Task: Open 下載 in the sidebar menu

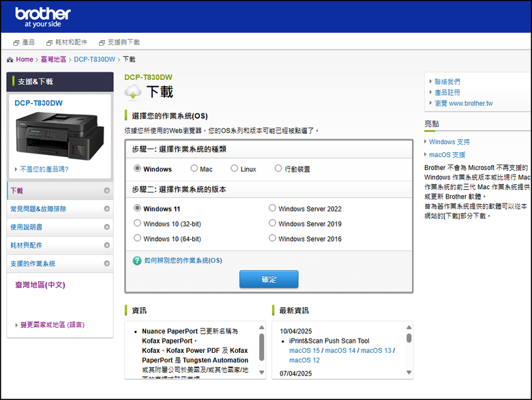Action: pos(60,190)
